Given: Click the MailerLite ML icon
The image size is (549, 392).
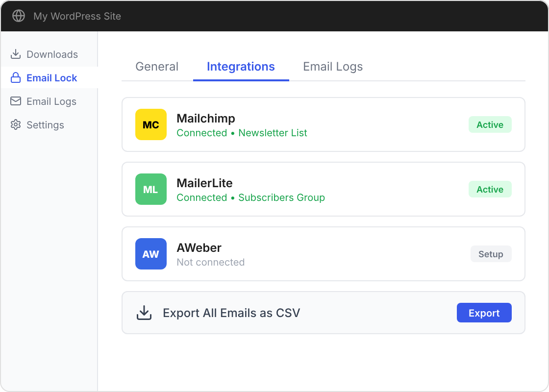Looking at the screenshot, I should tap(150, 189).
